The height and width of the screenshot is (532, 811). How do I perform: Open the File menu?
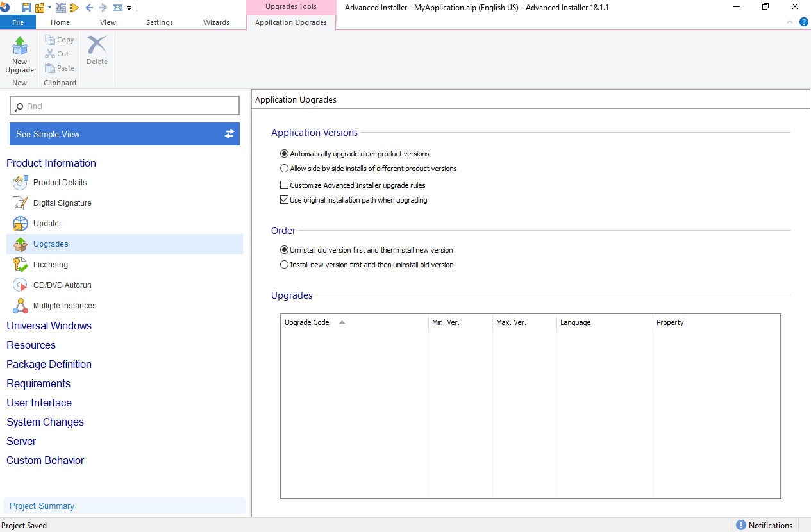(x=18, y=22)
